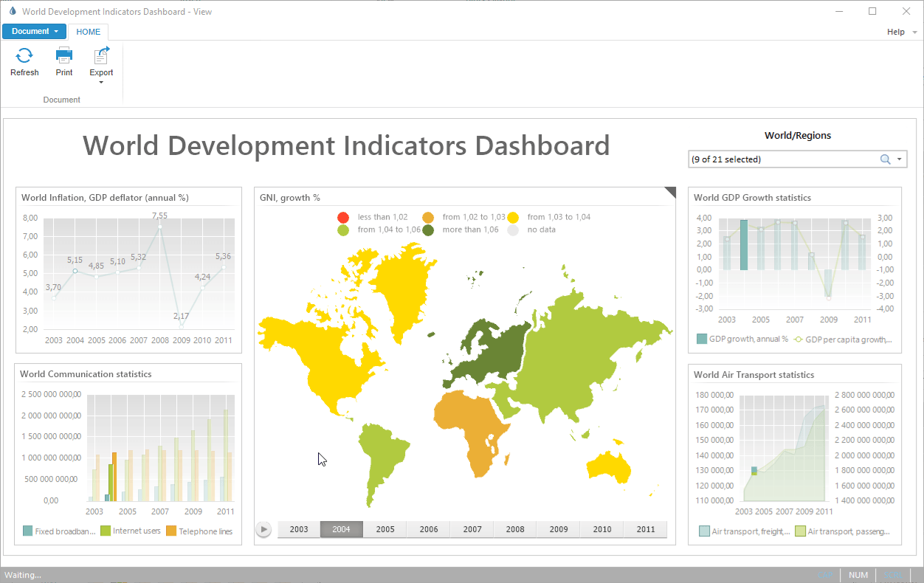Select year 2011 on the map timeline
Screen dimensions: 924x583
coord(646,529)
